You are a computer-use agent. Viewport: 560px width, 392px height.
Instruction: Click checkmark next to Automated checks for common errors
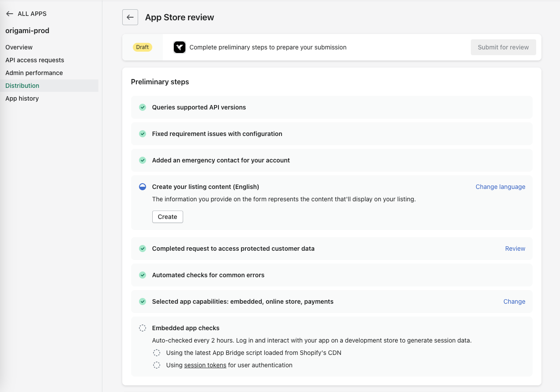[x=143, y=275]
